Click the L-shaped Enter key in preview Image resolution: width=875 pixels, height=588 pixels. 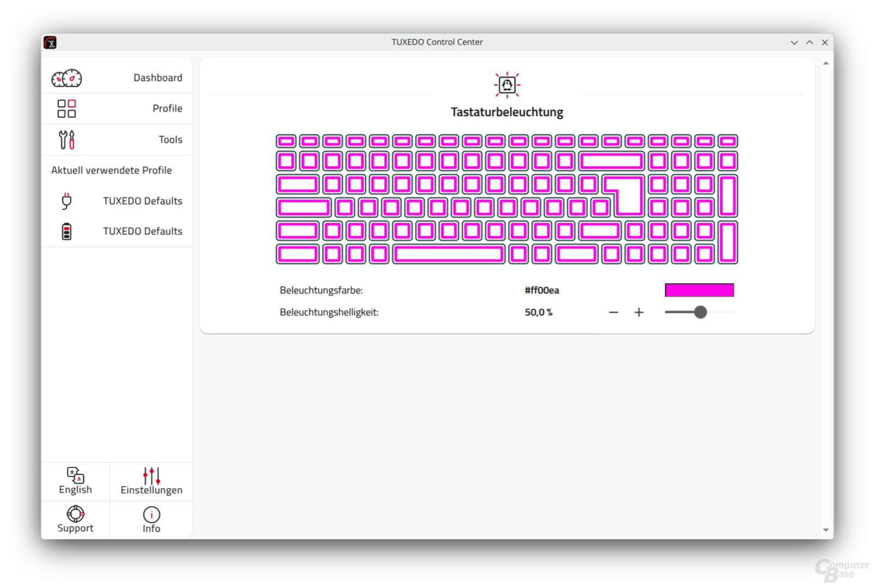[629, 195]
